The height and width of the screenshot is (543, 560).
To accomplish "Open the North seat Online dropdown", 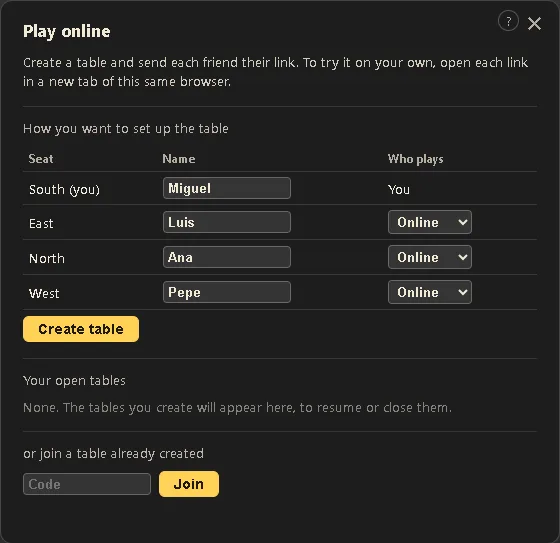I will 430,257.
